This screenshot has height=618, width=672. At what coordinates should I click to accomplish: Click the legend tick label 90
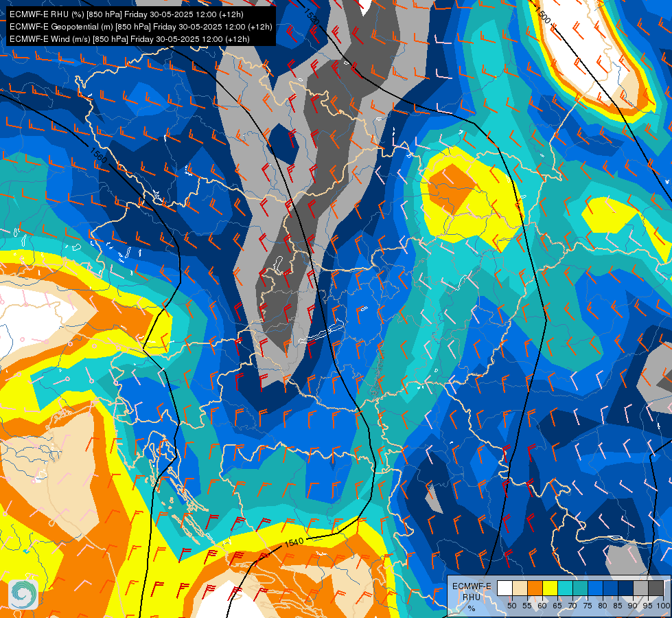tap(633, 606)
